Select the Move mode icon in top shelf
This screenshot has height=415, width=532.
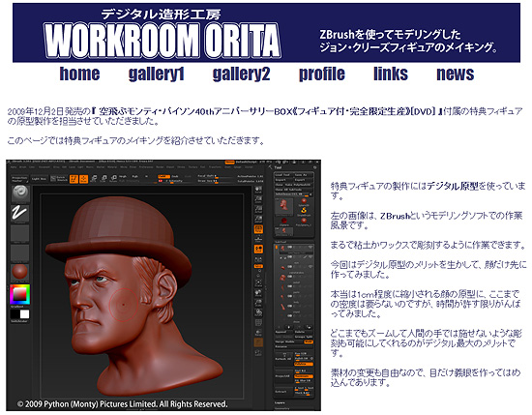click(x=94, y=179)
